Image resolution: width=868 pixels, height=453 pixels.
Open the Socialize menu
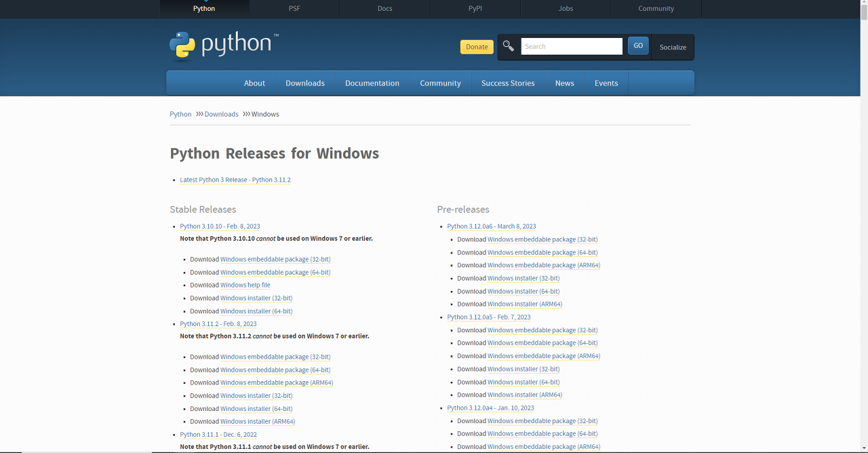[x=673, y=47]
